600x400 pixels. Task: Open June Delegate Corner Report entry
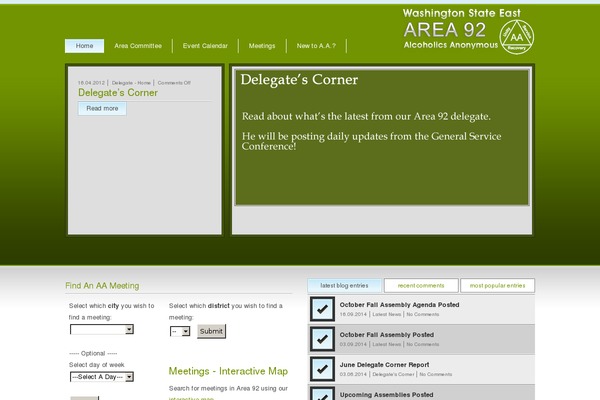tap(384, 365)
